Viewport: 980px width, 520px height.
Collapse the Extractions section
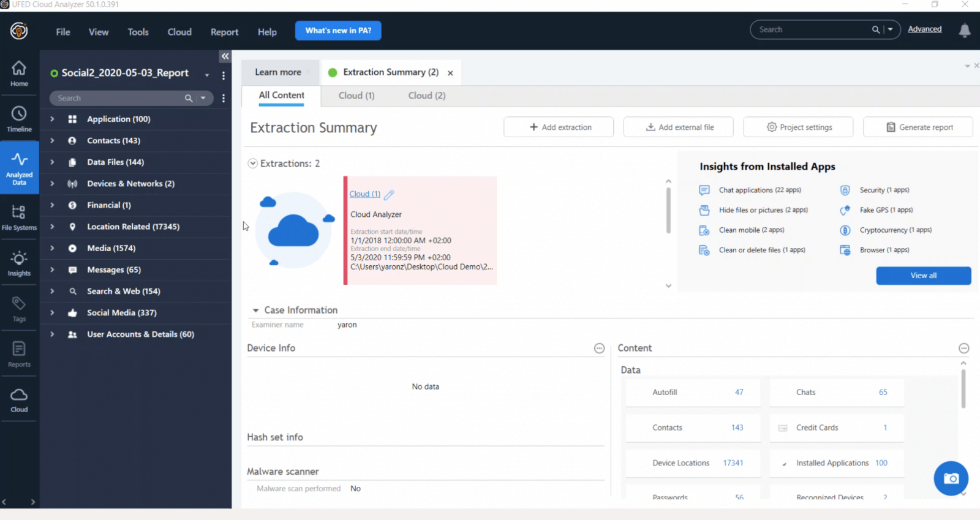pos(252,164)
